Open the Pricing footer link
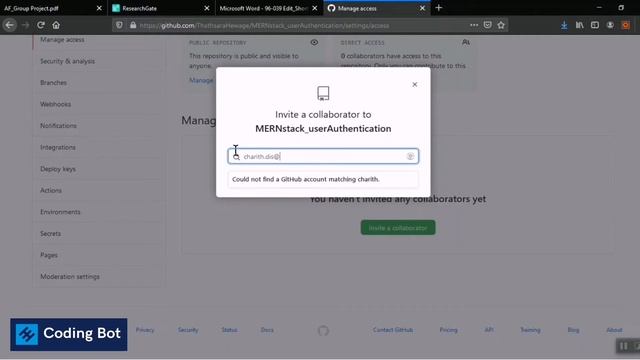The width and height of the screenshot is (640, 360). pos(448,330)
